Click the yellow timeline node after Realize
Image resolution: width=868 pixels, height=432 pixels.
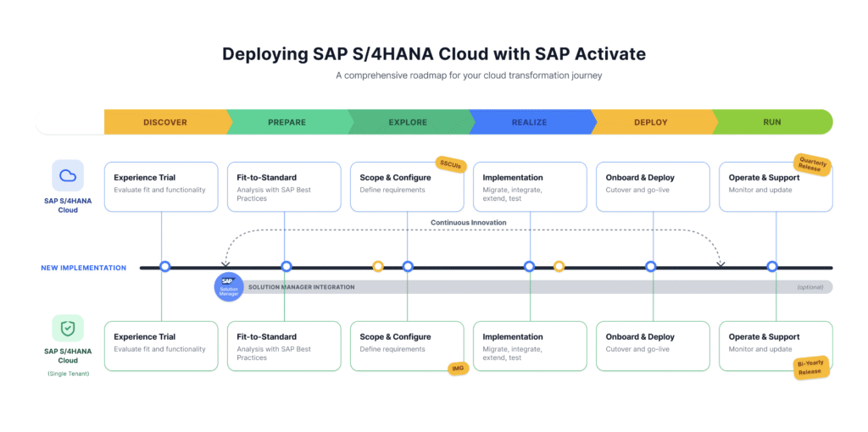click(x=559, y=267)
